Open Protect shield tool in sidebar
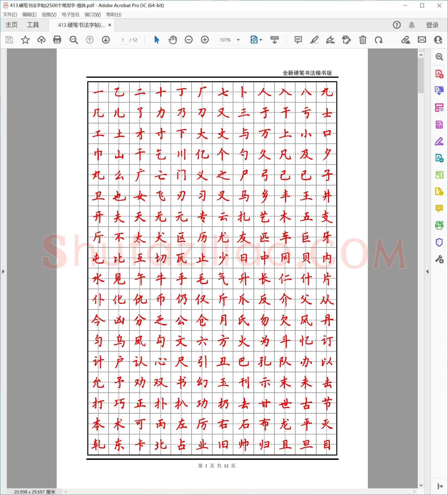Image resolution: width=448 pixels, height=495 pixels. 439,242
